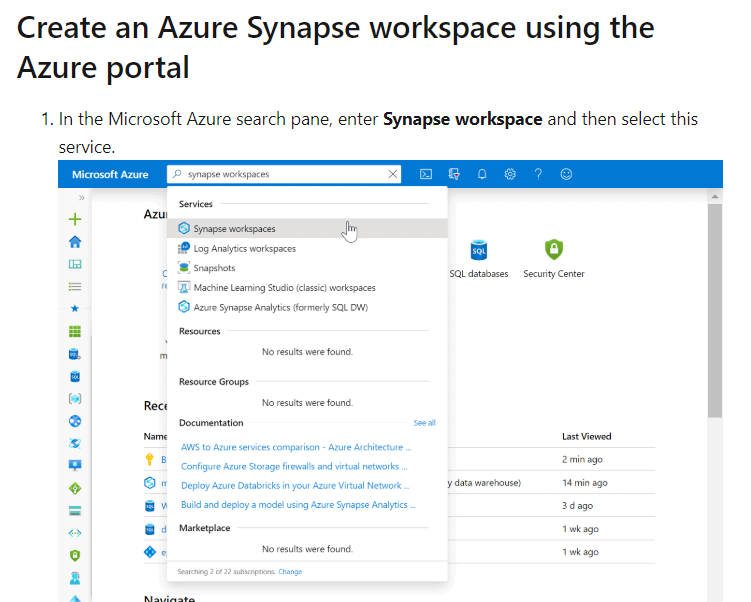Open the Security Center service tile
751x602 pixels.
tap(554, 259)
